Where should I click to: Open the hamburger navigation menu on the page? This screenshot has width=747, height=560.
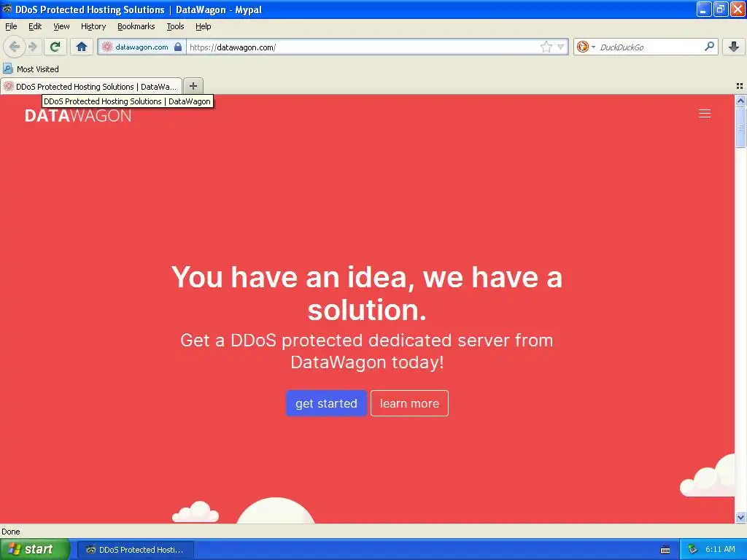pos(705,113)
